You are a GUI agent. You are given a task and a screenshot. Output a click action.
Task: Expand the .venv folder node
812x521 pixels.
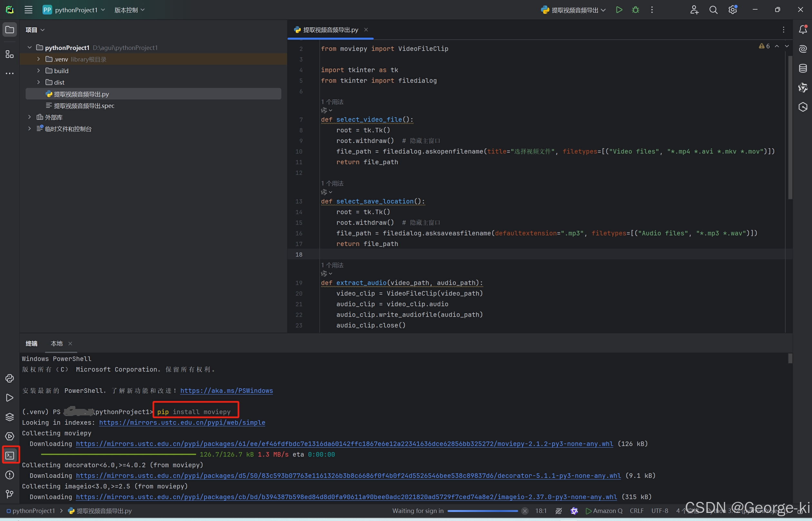[x=39, y=59]
